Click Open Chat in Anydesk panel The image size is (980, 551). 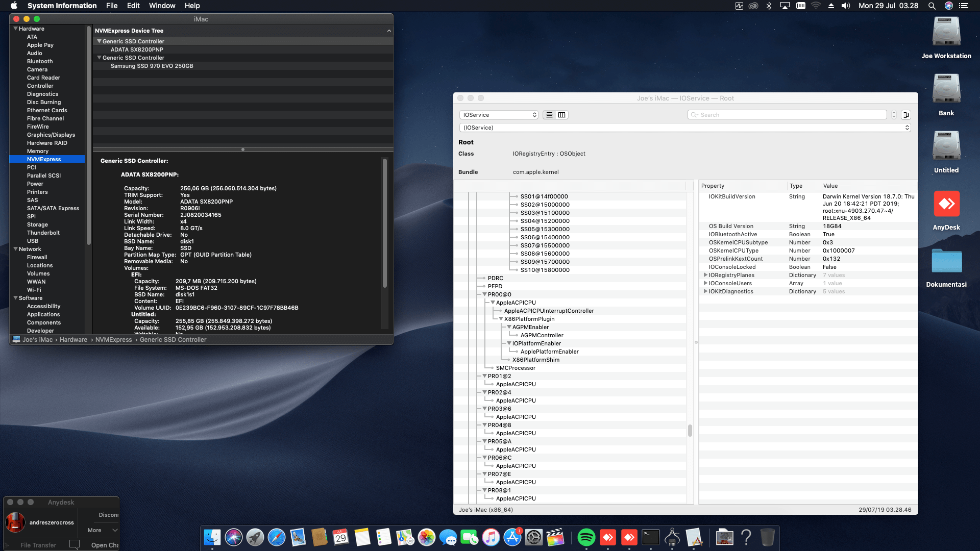click(105, 545)
